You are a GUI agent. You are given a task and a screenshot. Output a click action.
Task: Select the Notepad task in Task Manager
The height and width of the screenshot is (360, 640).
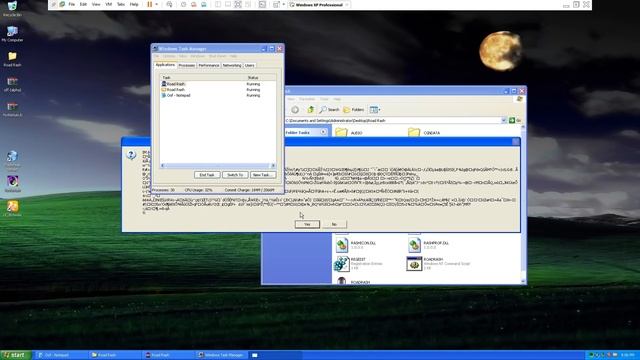[218, 95]
